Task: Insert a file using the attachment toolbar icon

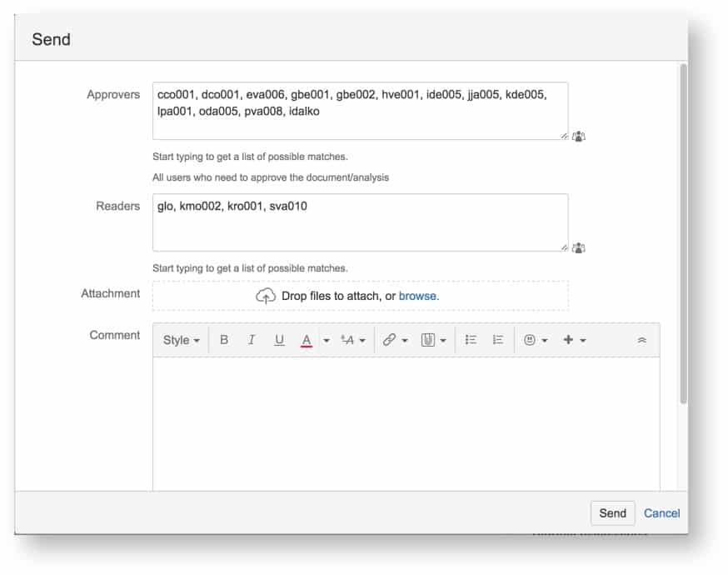Action: pyautogui.click(x=427, y=339)
